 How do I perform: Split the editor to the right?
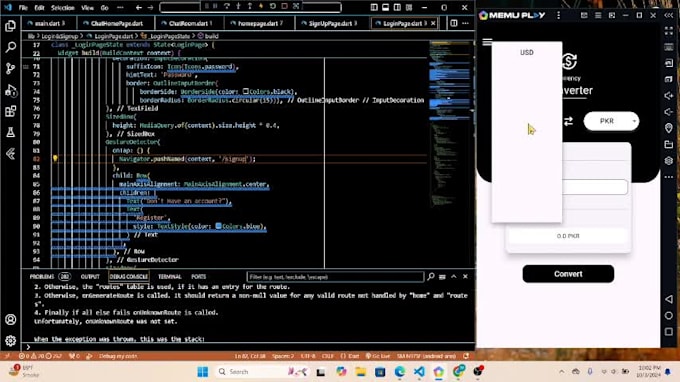pos(454,23)
